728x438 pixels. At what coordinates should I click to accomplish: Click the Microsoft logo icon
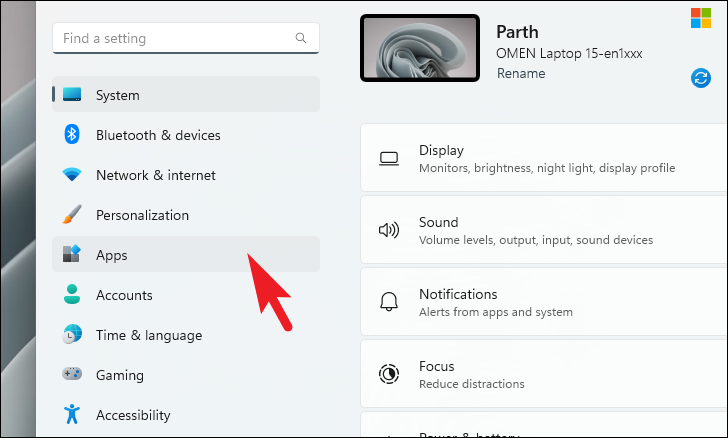pos(701,18)
